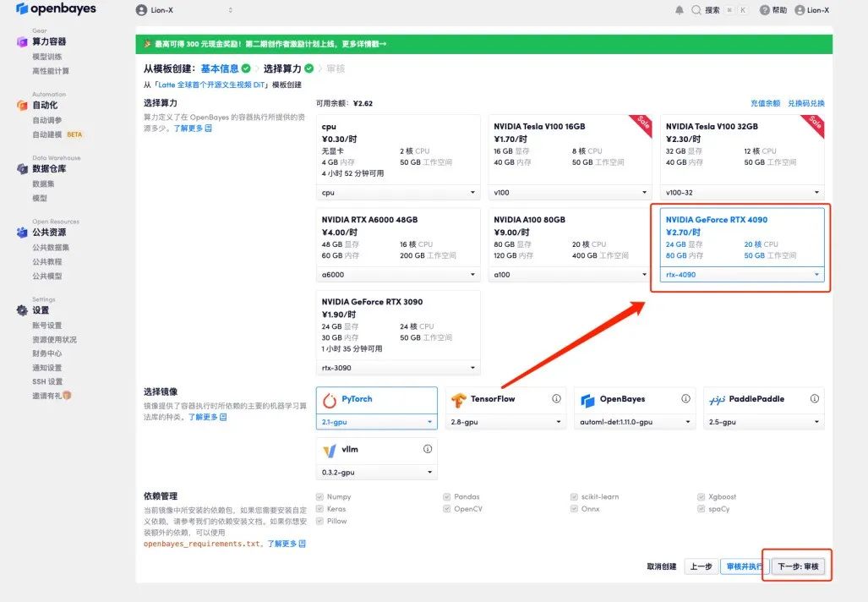Open the 设置 settings gear icon

tap(20, 309)
